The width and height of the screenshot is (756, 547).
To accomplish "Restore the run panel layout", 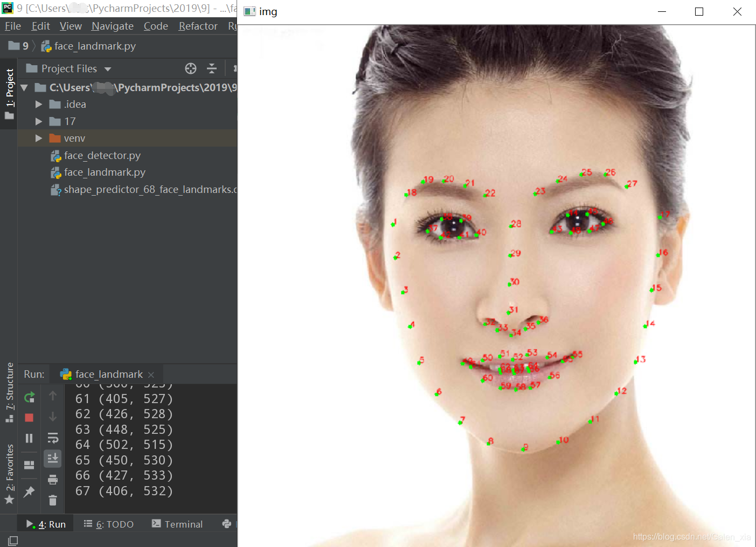I will (x=29, y=465).
